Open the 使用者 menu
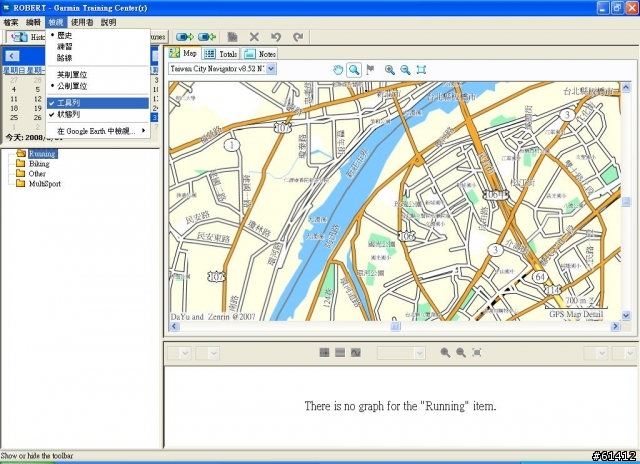 point(82,22)
